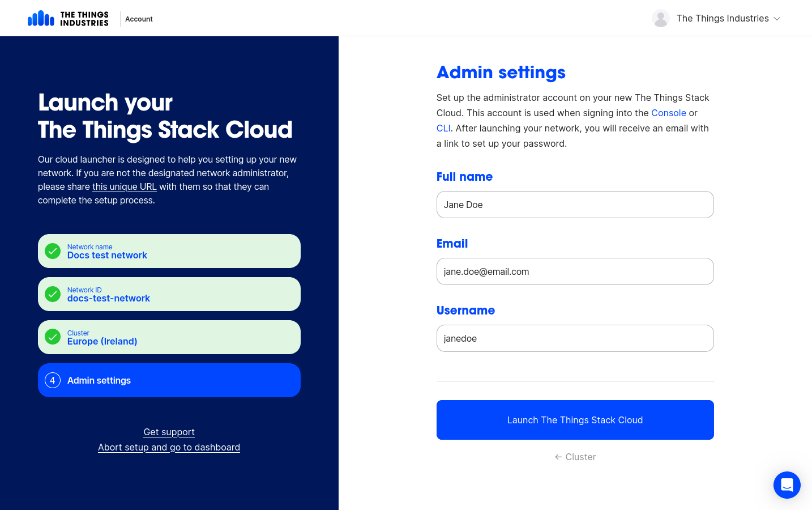The image size is (812, 510).
Task: Click the Account menu label
Action: (x=139, y=19)
